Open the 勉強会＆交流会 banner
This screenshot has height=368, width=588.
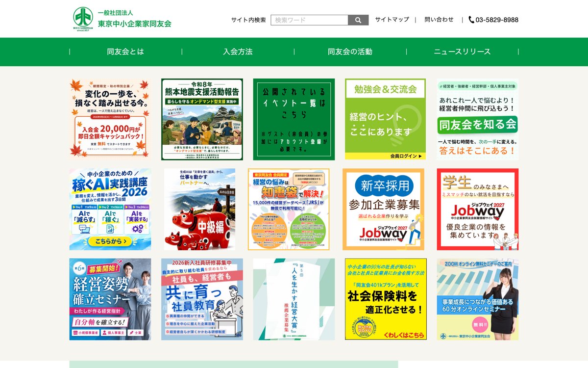pyautogui.click(x=386, y=119)
